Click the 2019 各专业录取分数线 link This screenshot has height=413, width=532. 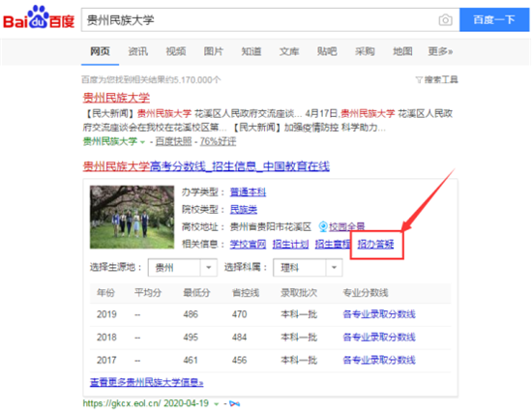379,314
